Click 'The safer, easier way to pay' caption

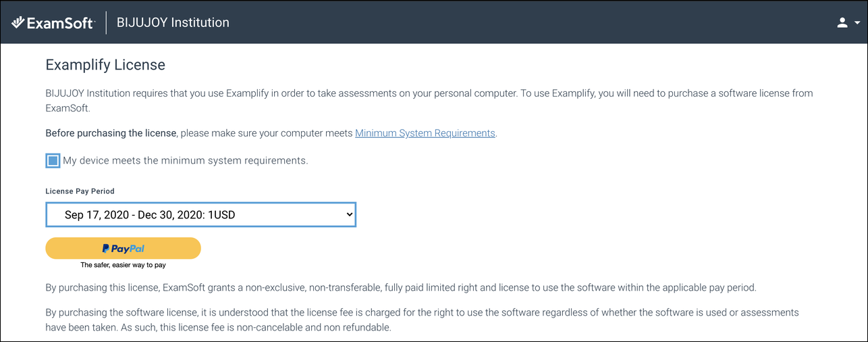(x=123, y=266)
